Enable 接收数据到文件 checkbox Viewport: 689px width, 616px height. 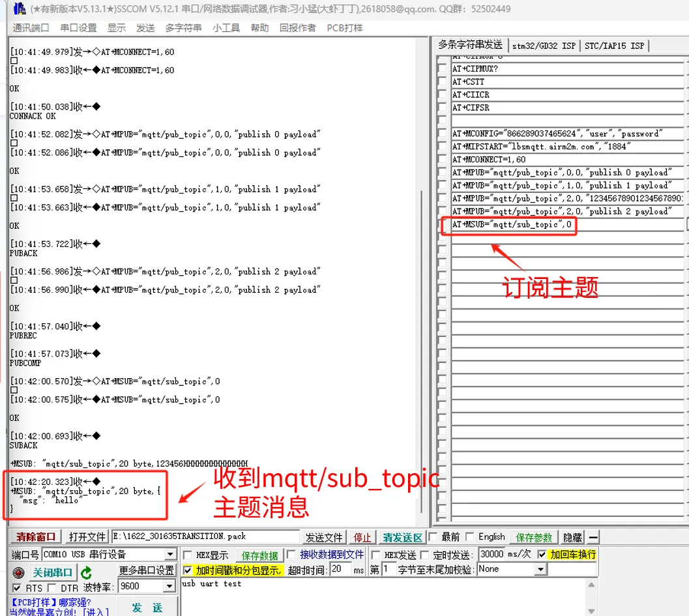point(291,555)
